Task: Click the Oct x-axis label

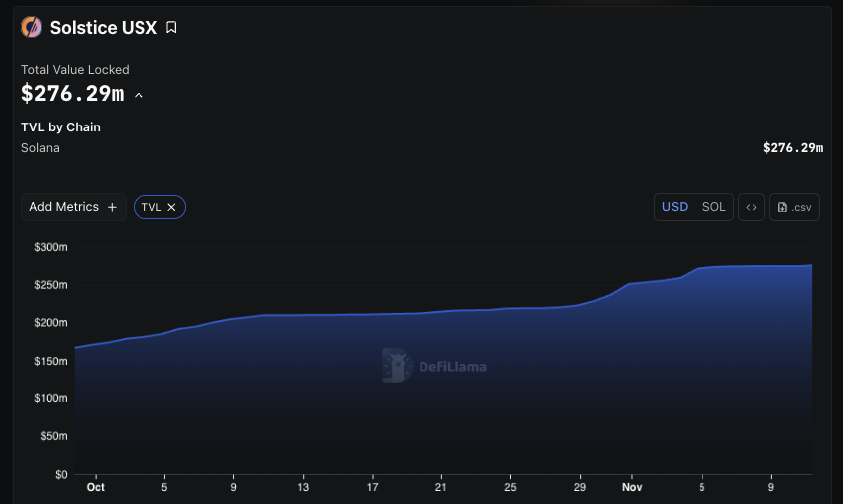Action: pyautogui.click(x=95, y=487)
